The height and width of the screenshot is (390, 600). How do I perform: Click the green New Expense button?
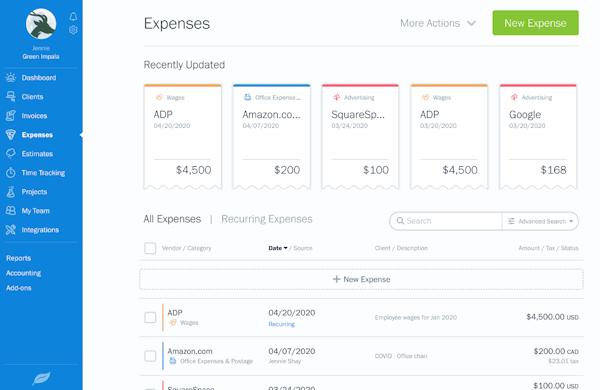coord(535,23)
